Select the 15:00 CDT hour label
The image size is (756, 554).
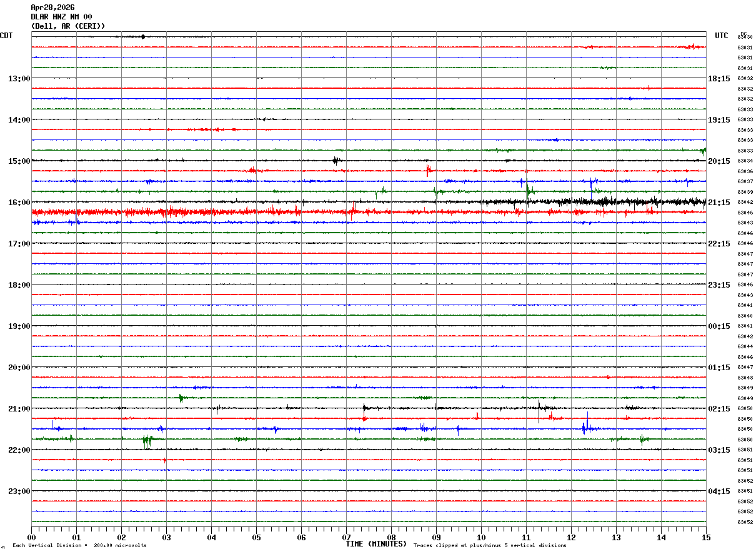pyautogui.click(x=19, y=161)
